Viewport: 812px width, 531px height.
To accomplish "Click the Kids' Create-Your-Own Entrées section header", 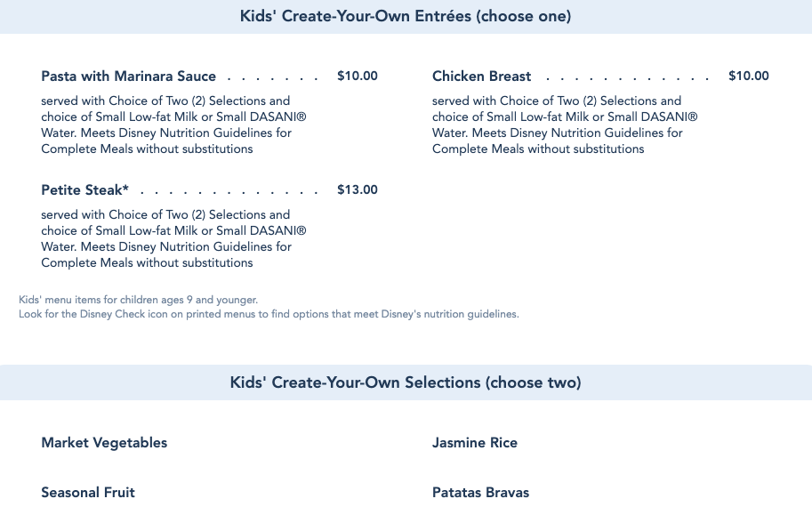I will (406, 16).
